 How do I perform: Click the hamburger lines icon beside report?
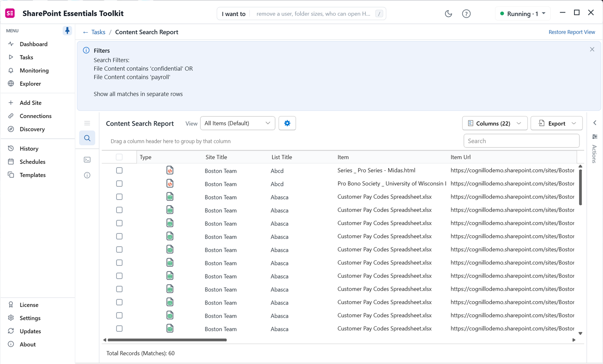(87, 123)
